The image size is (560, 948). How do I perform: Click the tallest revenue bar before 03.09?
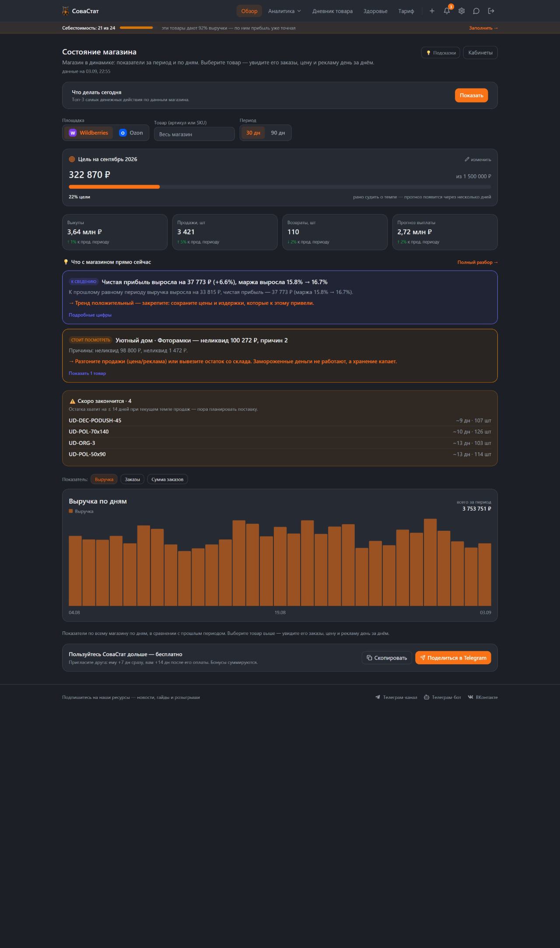(x=430, y=562)
